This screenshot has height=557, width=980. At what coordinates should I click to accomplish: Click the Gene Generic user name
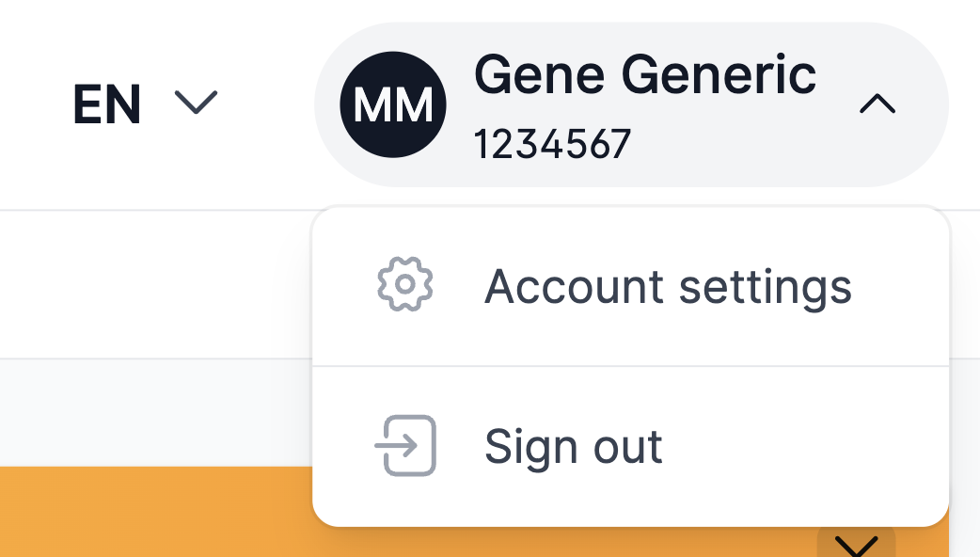[x=645, y=75]
